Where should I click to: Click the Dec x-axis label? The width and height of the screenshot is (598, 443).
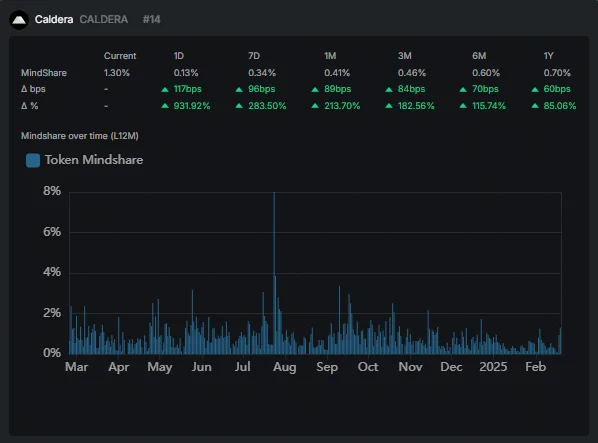[451, 367]
